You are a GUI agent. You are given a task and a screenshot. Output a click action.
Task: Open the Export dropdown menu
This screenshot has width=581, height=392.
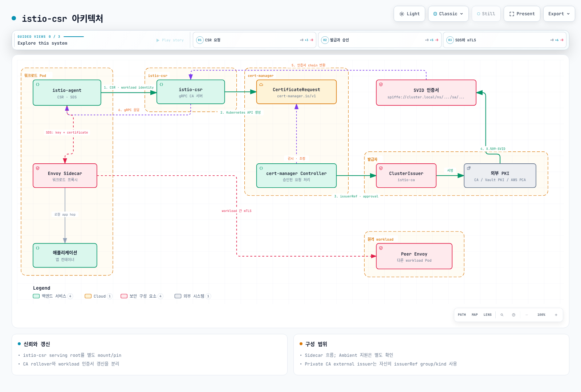tap(559, 14)
